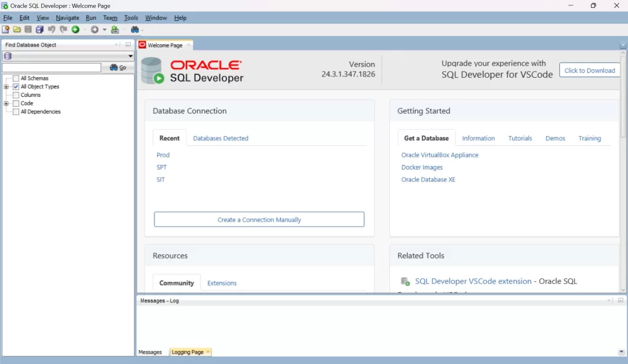The height and width of the screenshot is (364, 628).
Task: Click the New file toolbar icon
Action: (6, 29)
